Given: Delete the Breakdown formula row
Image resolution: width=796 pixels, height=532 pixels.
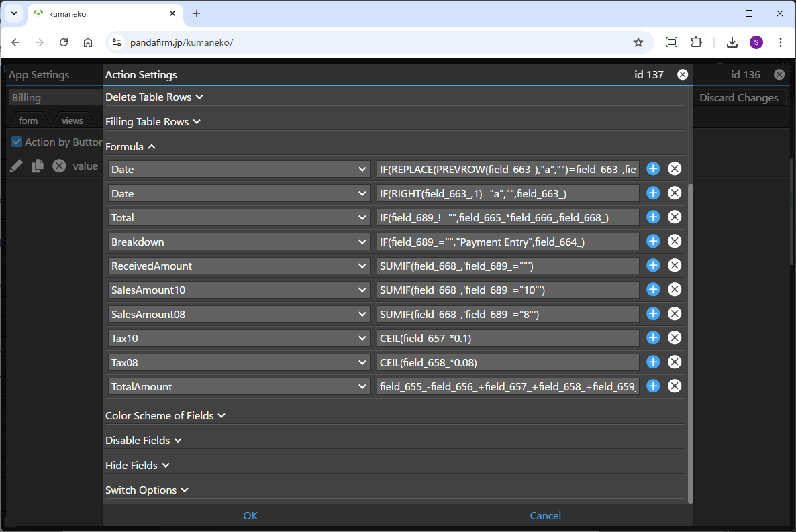Looking at the screenshot, I should [x=675, y=242].
